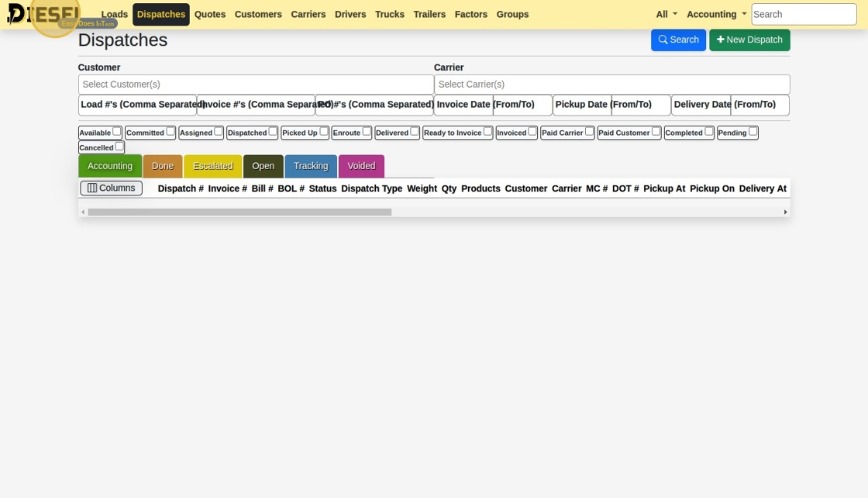Check the Delivered status filter
The image size is (868, 498).
[x=415, y=132]
